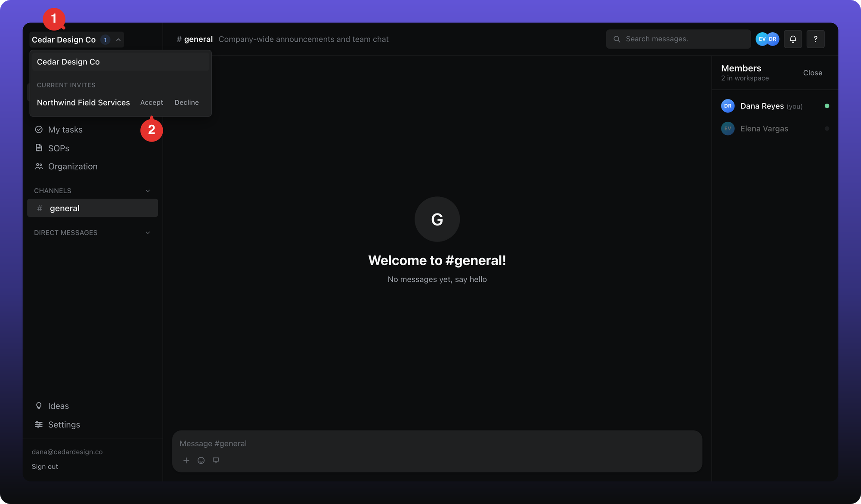
Task: Click the EV avatar in header
Action: coord(762,39)
